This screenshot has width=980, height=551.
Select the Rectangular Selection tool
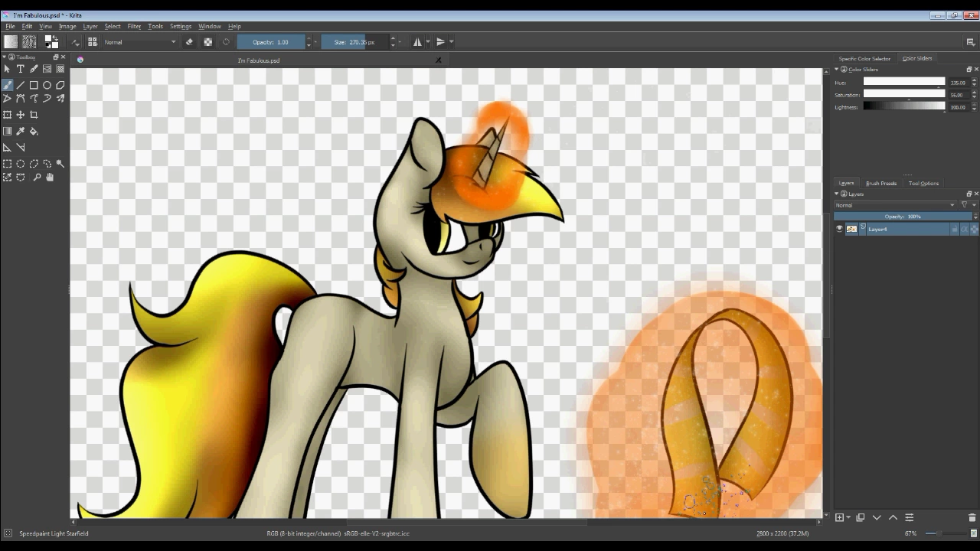tap(8, 164)
